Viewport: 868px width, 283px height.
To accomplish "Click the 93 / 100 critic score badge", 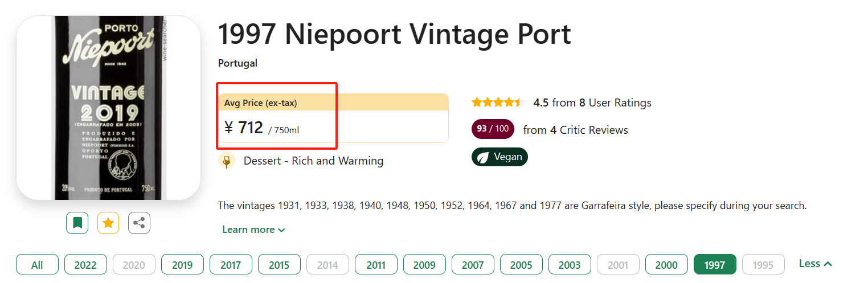I will [x=493, y=129].
